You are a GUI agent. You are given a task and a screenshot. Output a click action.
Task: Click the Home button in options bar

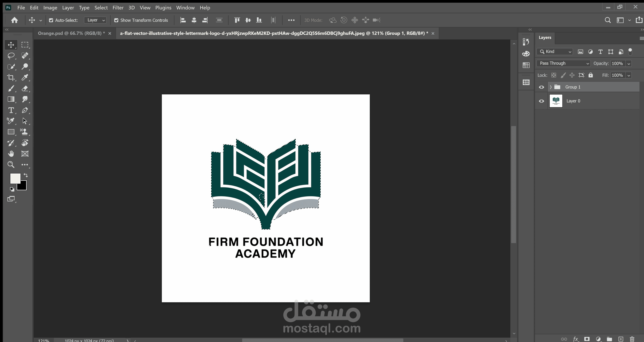14,20
